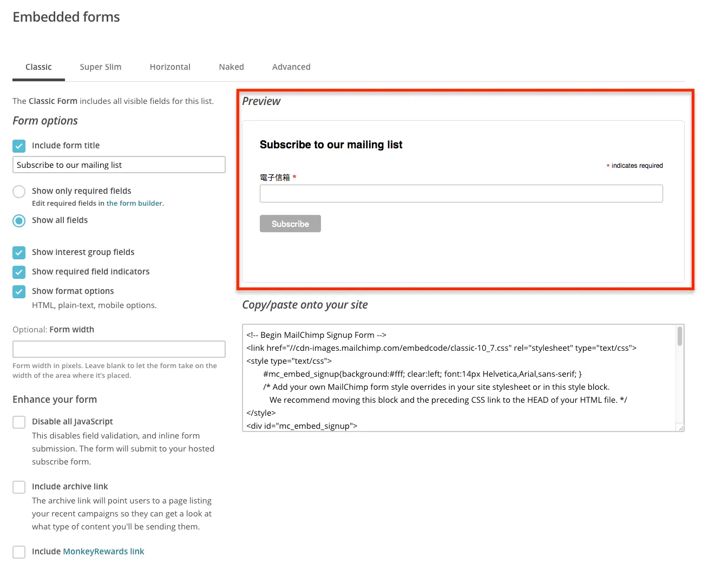This screenshot has width=728, height=563.
Task: Uncheck Show format options checkbox
Action: 19,292
